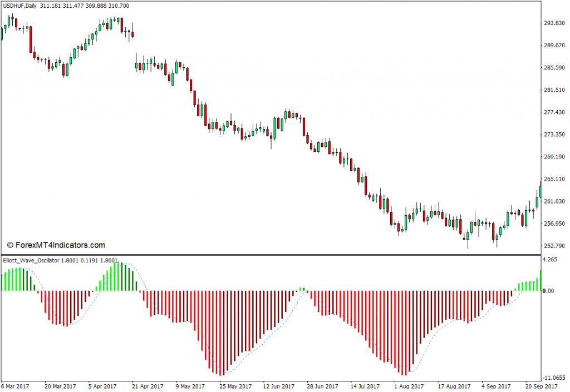
Task: Open the ForexMT4Indicators.com watermark link
Action: (x=56, y=245)
